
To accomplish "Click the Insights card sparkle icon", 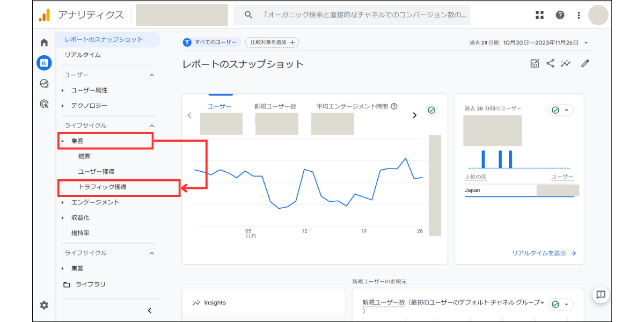I will coord(197,303).
